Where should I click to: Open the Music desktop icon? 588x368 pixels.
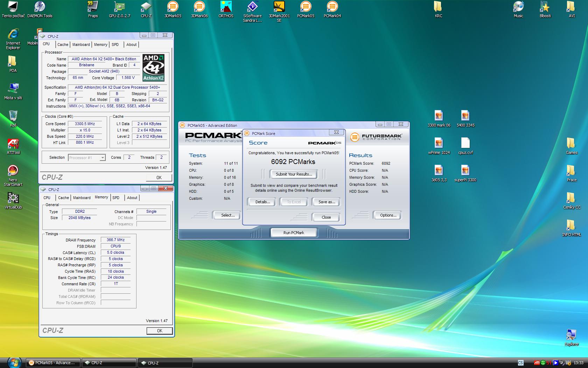(518, 9)
